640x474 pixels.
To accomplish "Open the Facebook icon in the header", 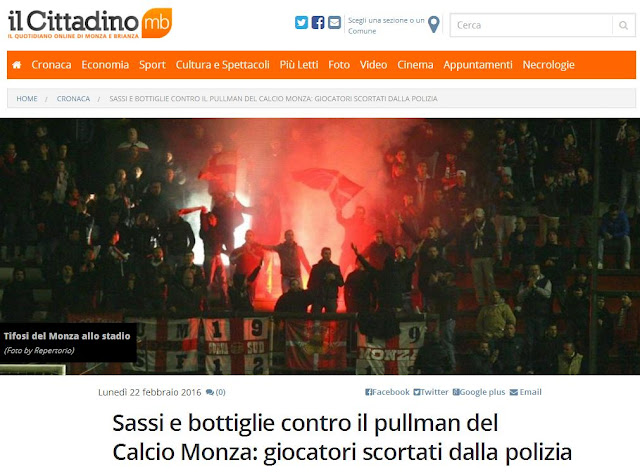I will 318,22.
